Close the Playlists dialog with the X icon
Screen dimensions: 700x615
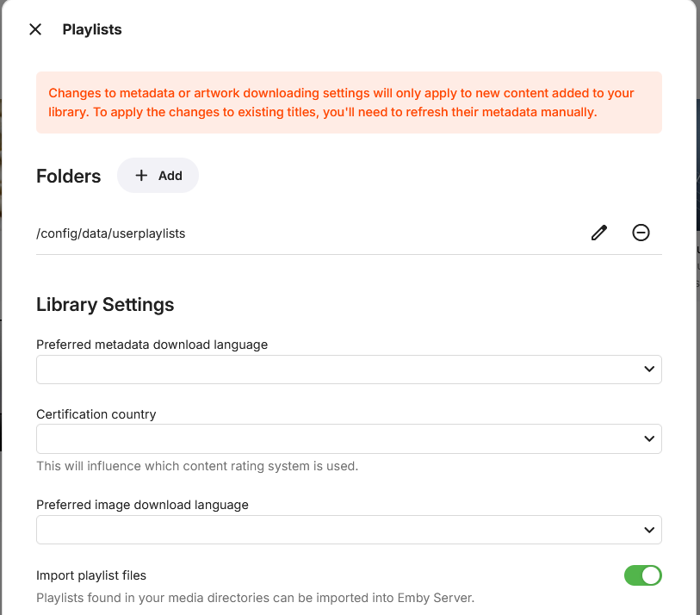coord(35,29)
